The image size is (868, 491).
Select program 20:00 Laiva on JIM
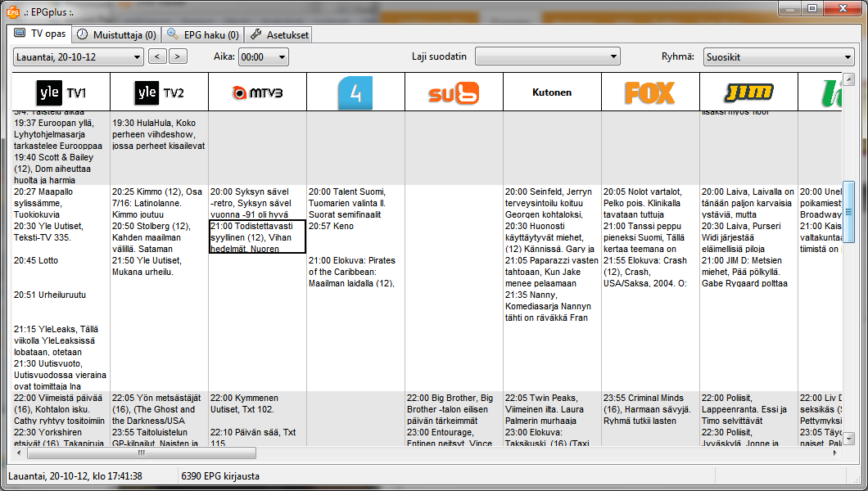(x=748, y=203)
